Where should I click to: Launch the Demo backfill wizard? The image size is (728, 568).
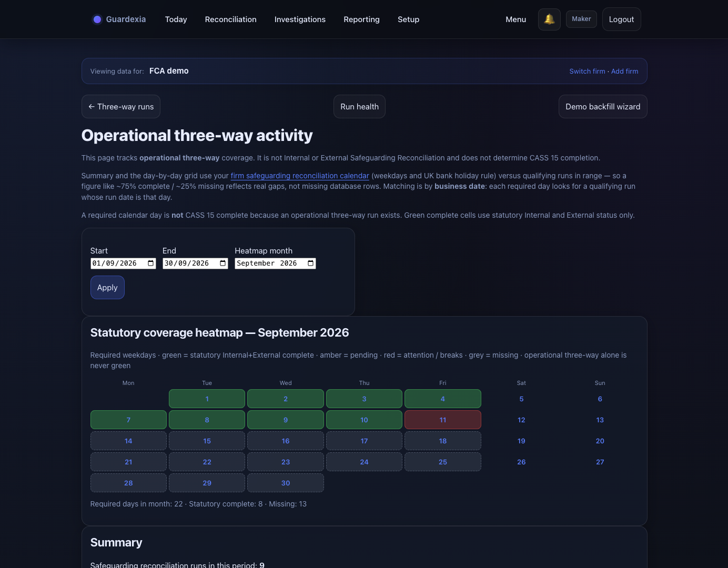tap(603, 107)
